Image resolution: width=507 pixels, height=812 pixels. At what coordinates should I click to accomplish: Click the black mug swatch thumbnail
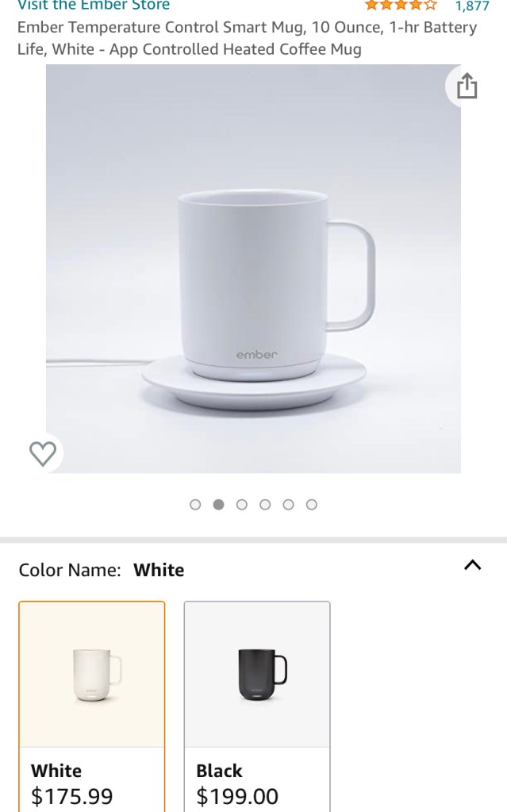(x=262, y=674)
